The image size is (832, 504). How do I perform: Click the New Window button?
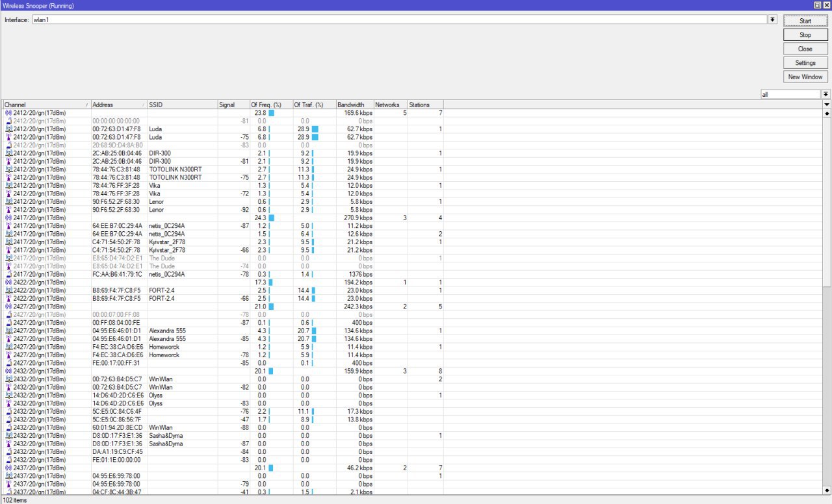tap(805, 77)
